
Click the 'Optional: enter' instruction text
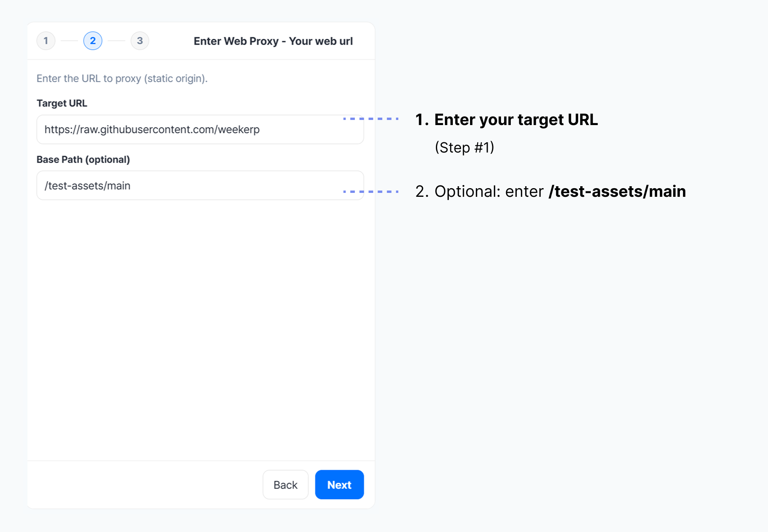pyautogui.click(x=489, y=192)
